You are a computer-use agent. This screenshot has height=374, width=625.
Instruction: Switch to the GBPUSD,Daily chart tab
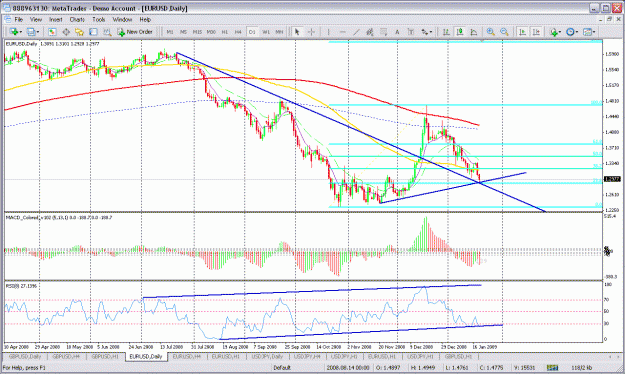[x=25, y=356]
